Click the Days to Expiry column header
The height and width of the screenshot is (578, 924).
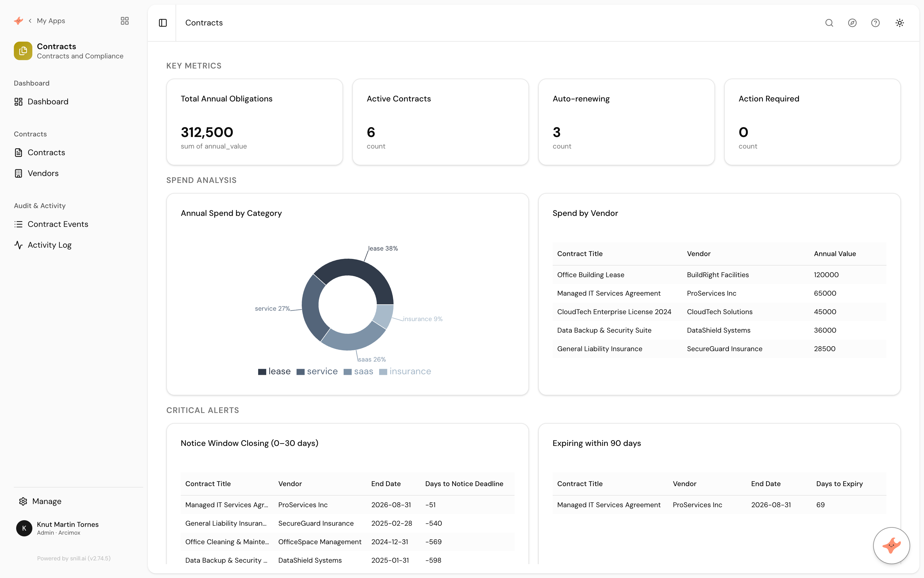(x=839, y=484)
